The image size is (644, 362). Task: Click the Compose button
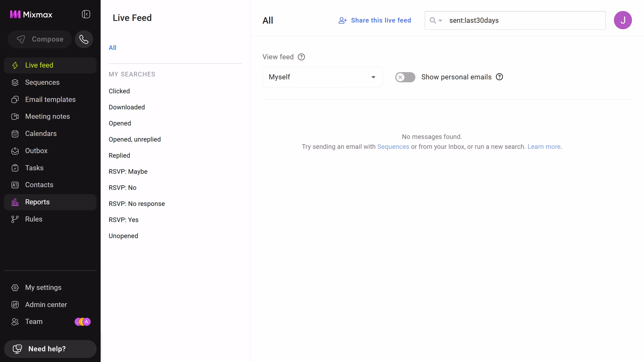pyautogui.click(x=40, y=39)
